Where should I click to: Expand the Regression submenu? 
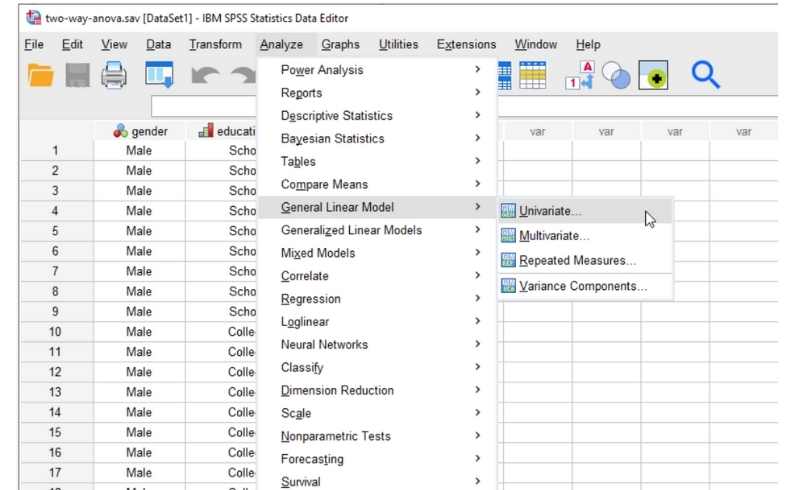(x=378, y=299)
